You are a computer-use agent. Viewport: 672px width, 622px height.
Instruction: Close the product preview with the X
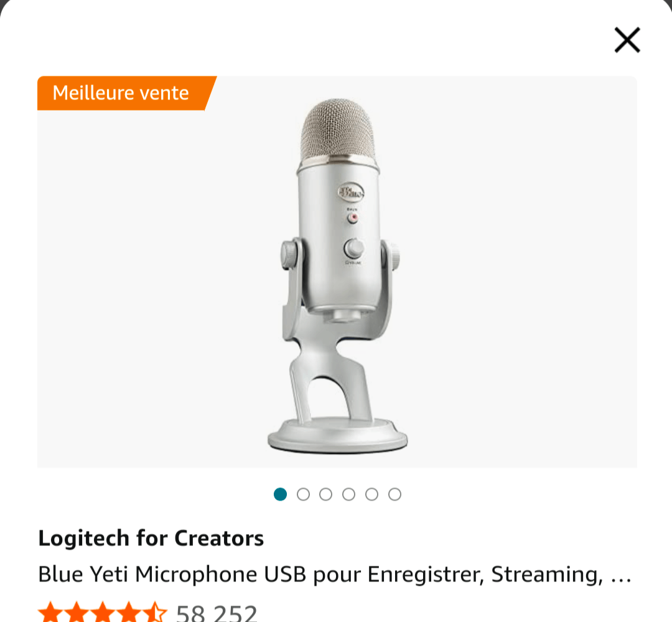(627, 40)
